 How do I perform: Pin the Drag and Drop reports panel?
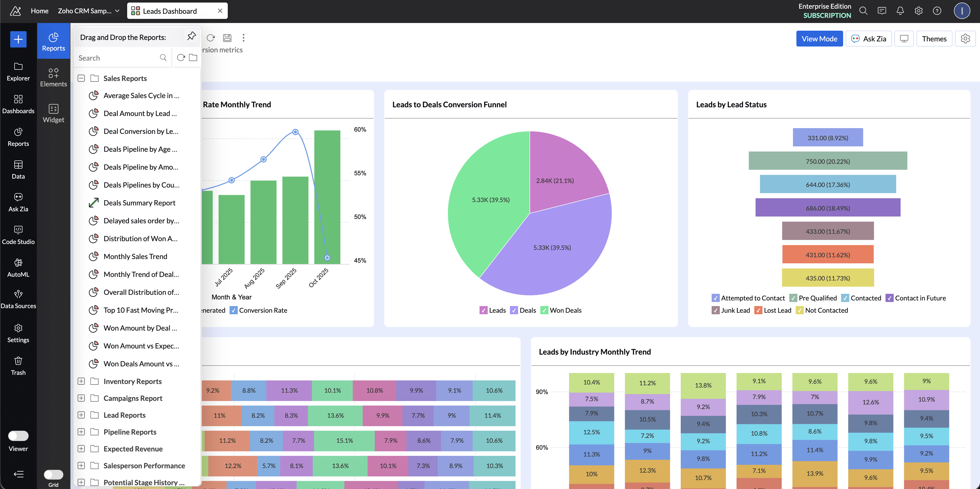(191, 36)
